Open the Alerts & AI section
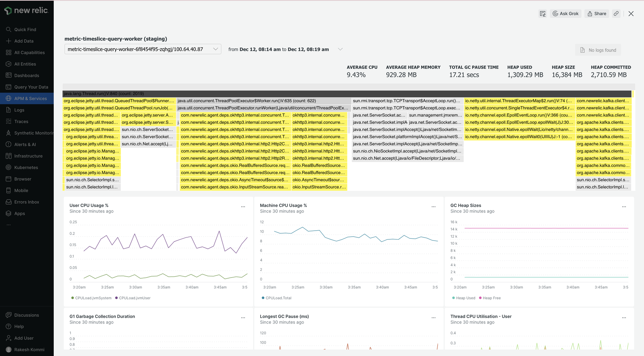The width and height of the screenshot is (644, 356). (25, 144)
